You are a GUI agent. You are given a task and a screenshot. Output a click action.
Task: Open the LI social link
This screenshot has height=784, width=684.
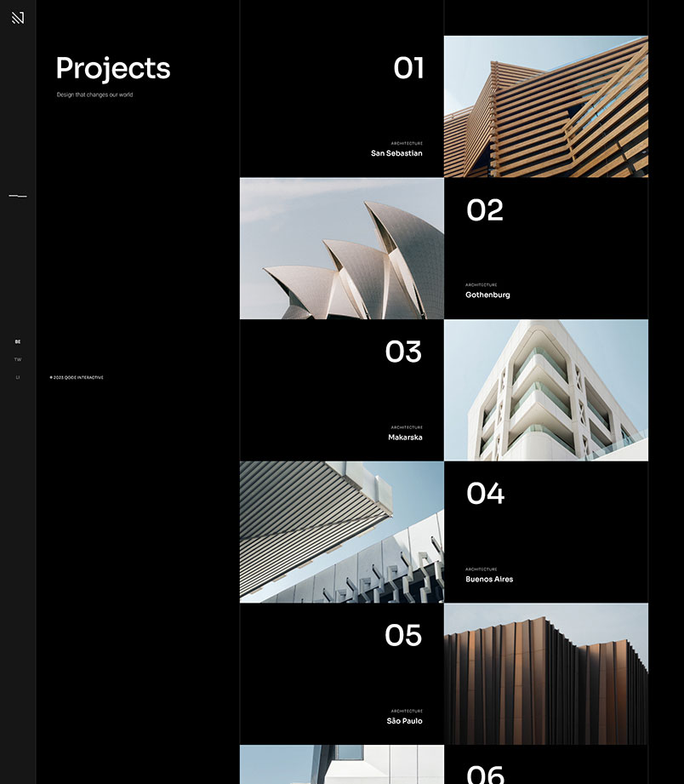(x=18, y=377)
